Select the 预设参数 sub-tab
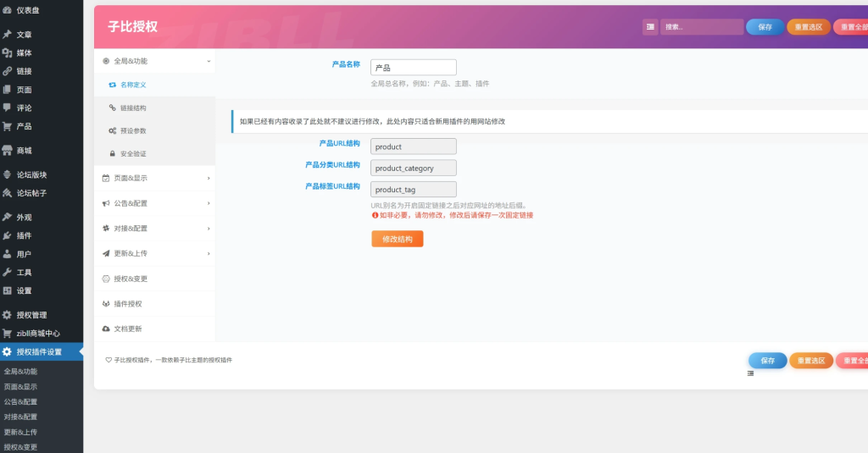Viewport: 868px width, 453px height. (x=154, y=130)
